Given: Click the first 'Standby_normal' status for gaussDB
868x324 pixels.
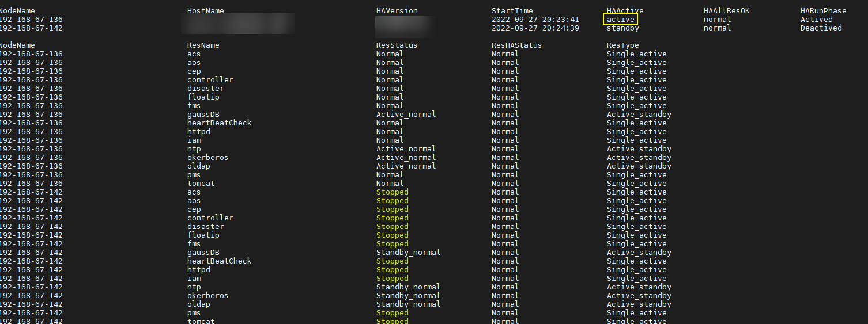Looking at the screenshot, I should click(408, 253).
